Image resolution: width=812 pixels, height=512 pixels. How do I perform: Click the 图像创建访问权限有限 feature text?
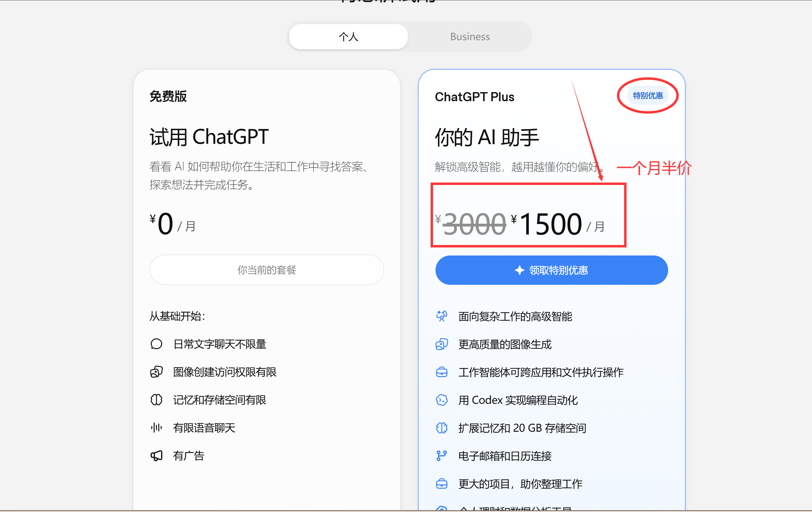(225, 372)
